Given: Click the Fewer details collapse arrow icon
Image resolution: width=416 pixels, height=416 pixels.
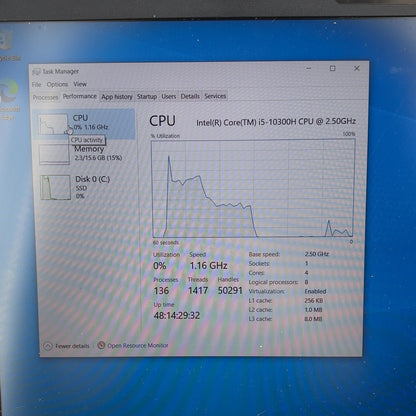Looking at the screenshot, I should pyautogui.click(x=48, y=346).
